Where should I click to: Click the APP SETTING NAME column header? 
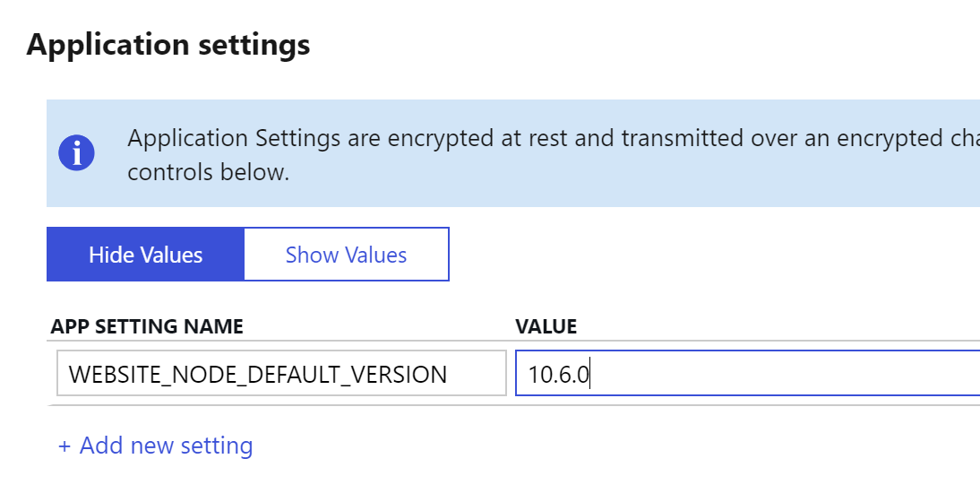coord(147,327)
